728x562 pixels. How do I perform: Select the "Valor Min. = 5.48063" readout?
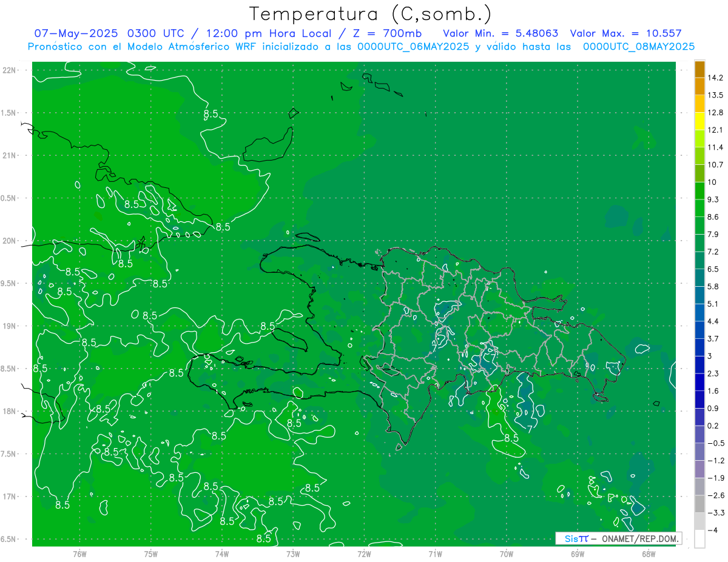[500, 33]
